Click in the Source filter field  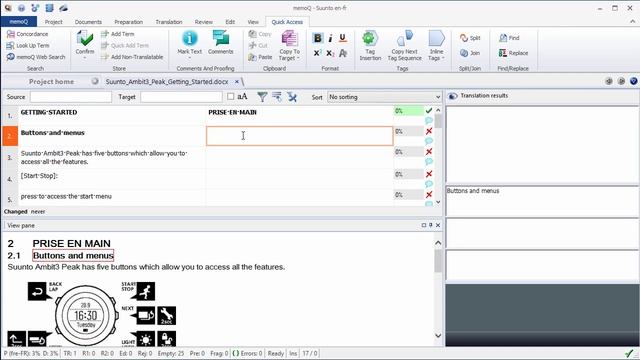pyautogui.click(x=71, y=97)
